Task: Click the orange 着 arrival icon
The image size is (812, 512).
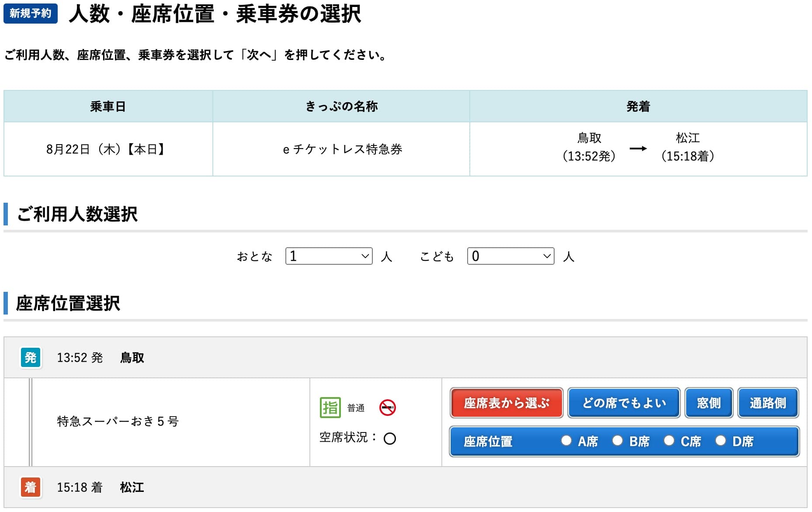Action: (31, 487)
